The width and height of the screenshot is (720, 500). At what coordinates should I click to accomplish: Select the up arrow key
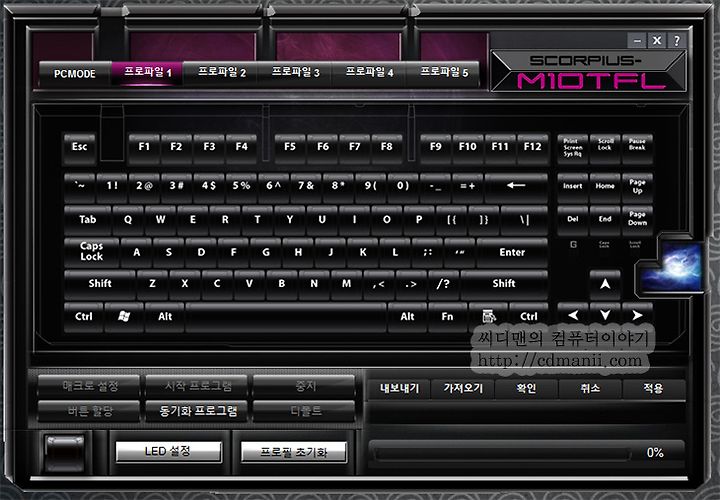point(605,284)
